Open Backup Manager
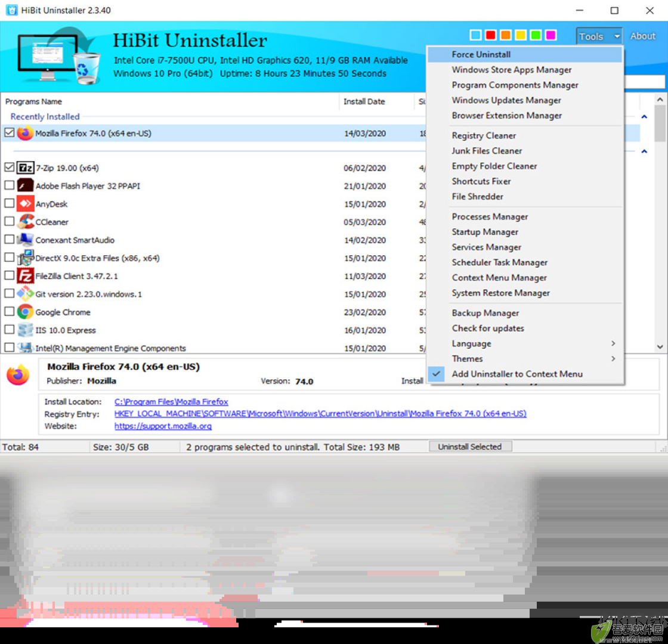668x644 pixels. [x=525, y=313]
